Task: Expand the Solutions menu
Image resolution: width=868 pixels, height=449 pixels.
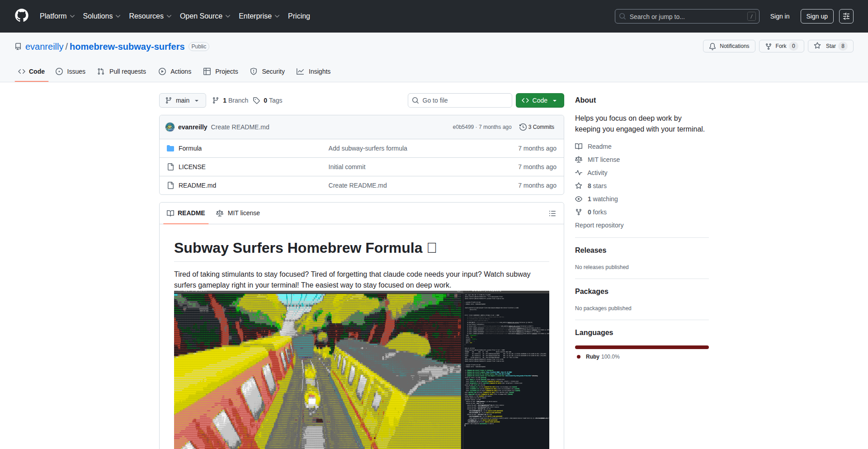Action: [x=102, y=16]
